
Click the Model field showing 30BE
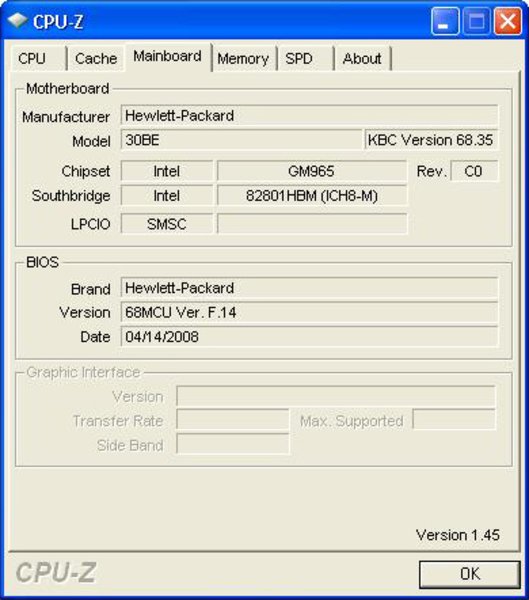tap(241, 140)
